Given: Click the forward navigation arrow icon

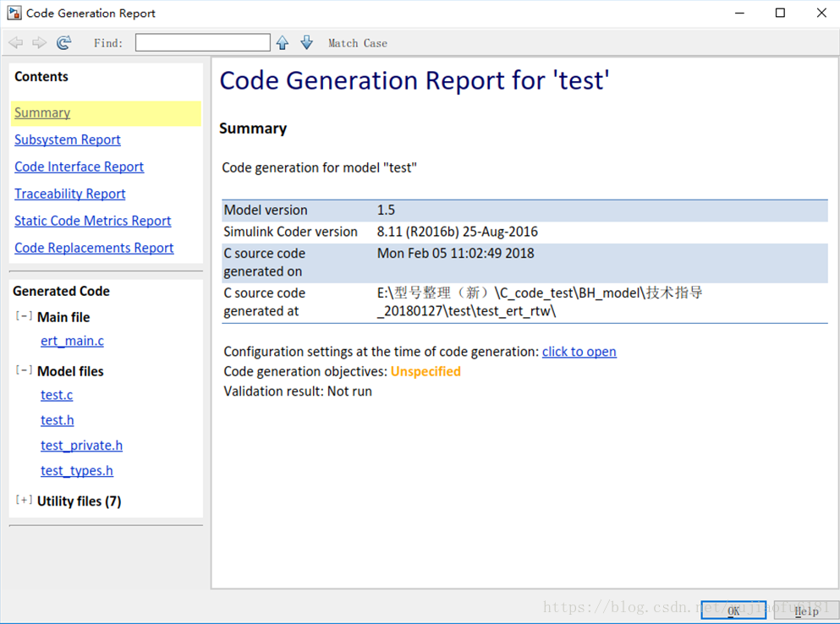Looking at the screenshot, I should pyautogui.click(x=39, y=43).
